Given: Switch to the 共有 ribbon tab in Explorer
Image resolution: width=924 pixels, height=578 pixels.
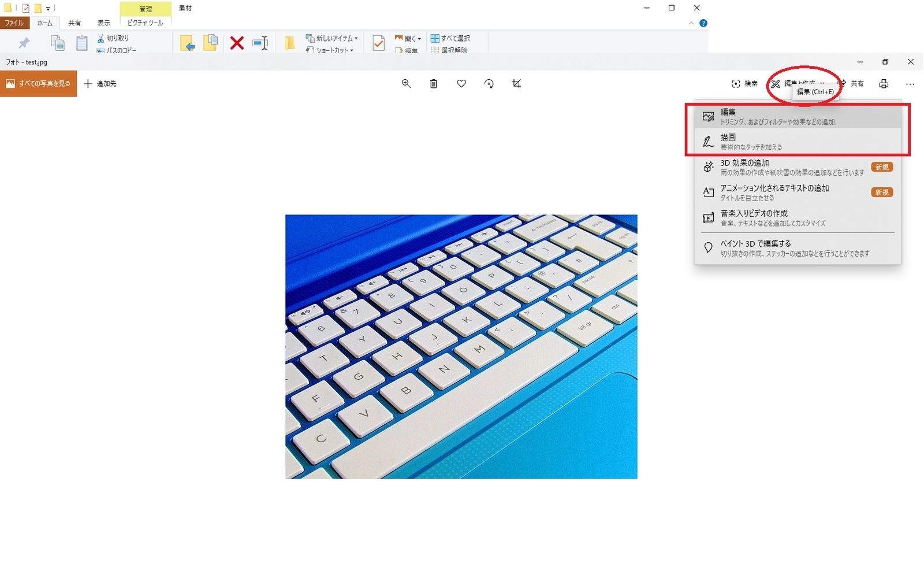Looking at the screenshot, I should (74, 23).
